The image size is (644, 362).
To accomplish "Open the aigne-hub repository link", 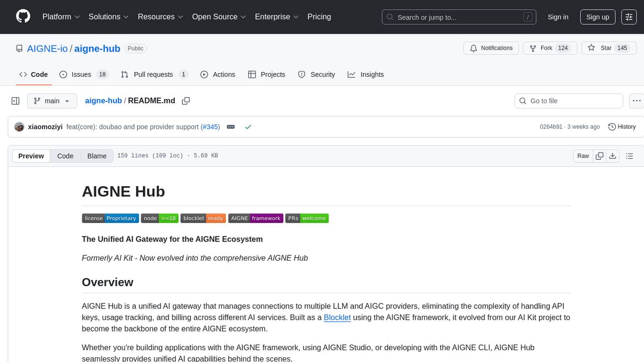I will click(98, 48).
